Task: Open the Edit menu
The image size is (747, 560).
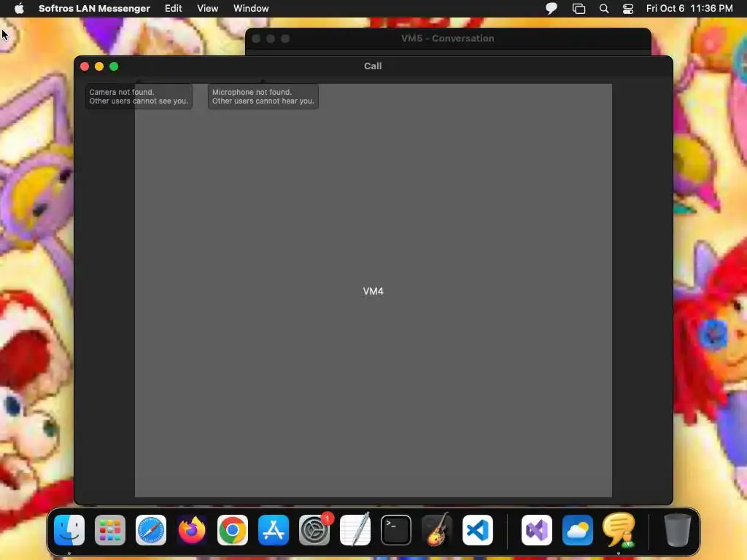Action: tap(174, 8)
